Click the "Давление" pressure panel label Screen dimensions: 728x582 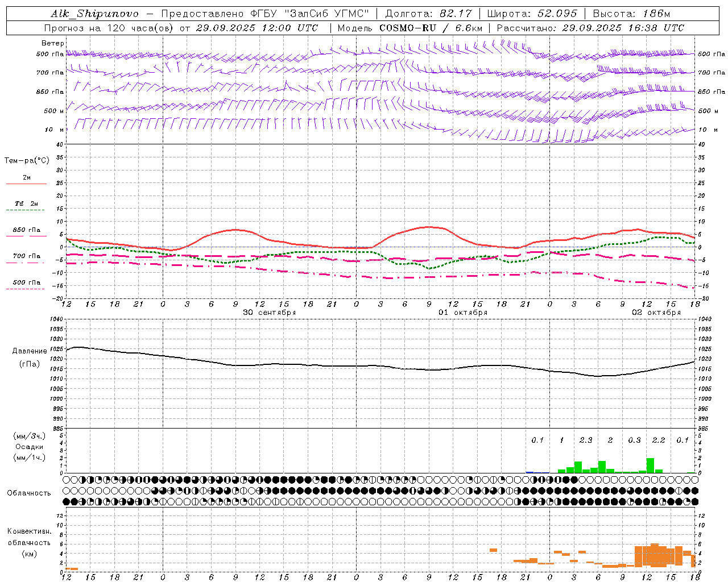pos(30,351)
